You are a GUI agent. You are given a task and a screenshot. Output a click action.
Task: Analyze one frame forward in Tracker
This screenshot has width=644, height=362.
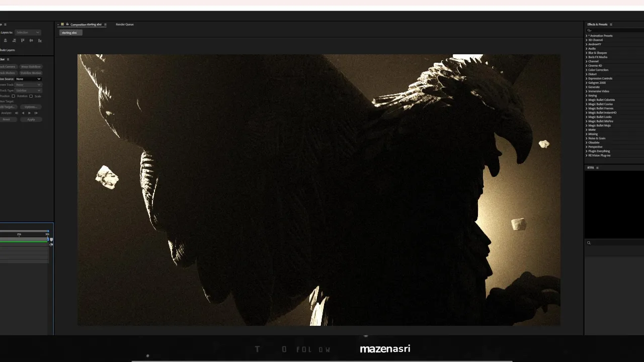pos(36,113)
